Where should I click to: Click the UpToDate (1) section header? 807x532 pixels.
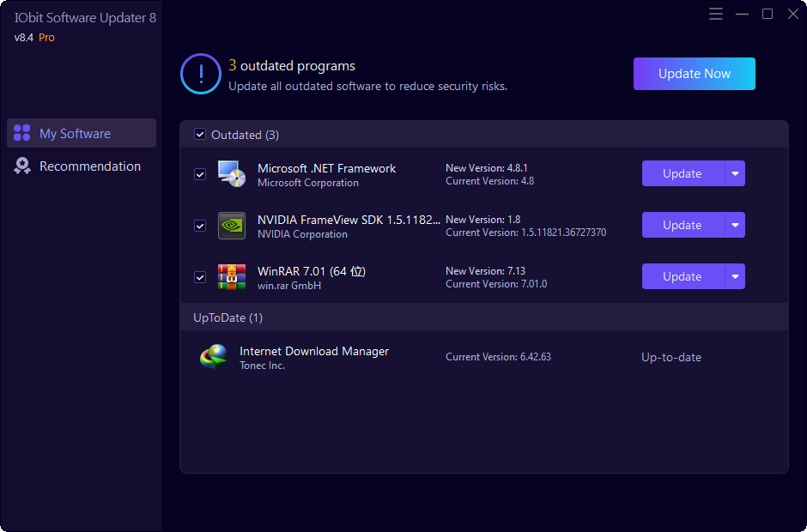pyautogui.click(x=228, y=317)
